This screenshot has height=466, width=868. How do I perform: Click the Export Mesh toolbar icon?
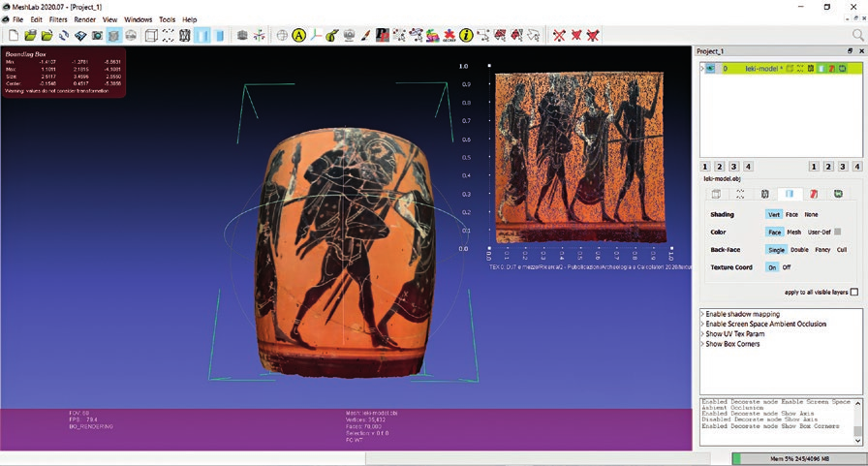click(80, 36)
